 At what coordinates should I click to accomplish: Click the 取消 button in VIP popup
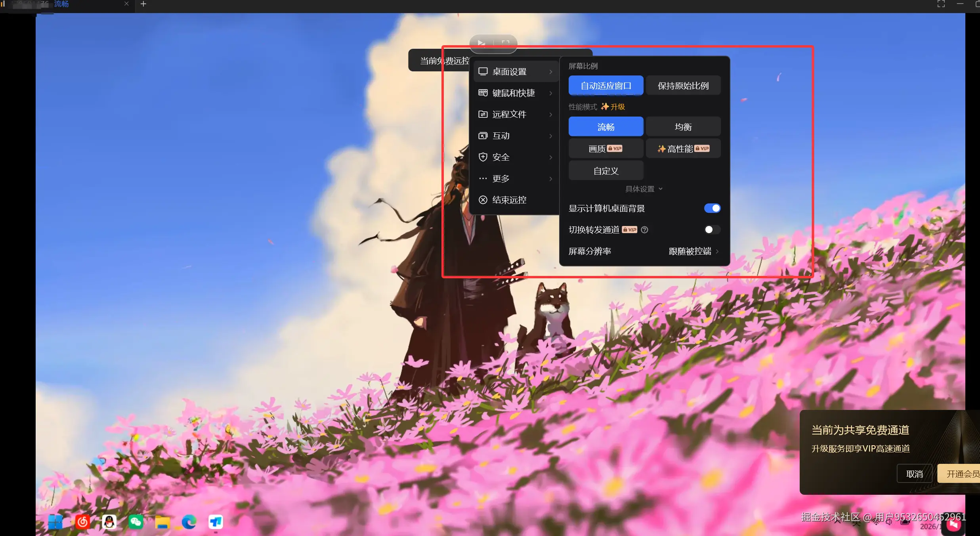(x=914, y=474)
